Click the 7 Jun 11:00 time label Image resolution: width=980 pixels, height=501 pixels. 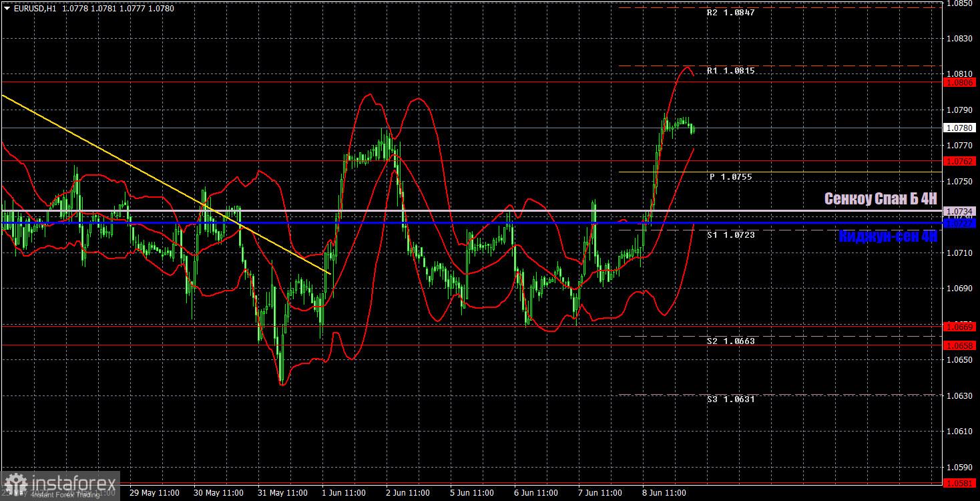pyautogui.click(x=601, y=493)
